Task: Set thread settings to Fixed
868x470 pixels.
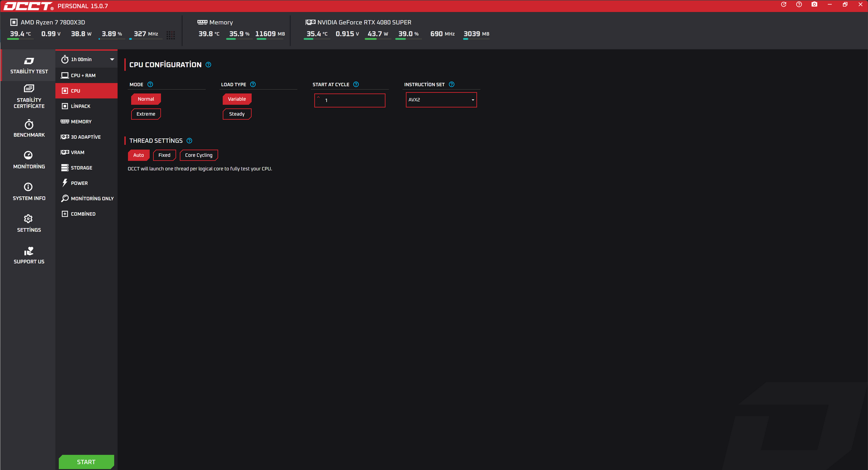Action: tap(165, 155)
